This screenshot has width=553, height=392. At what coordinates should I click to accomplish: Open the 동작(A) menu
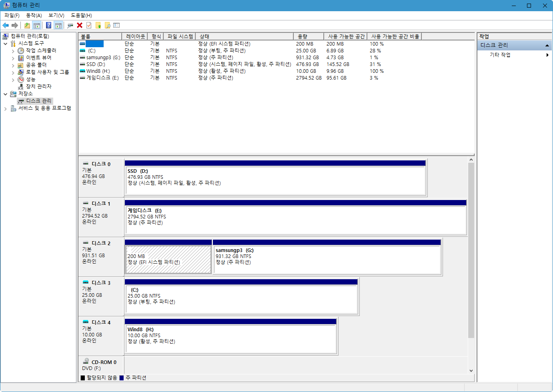(x=34, y=15)
